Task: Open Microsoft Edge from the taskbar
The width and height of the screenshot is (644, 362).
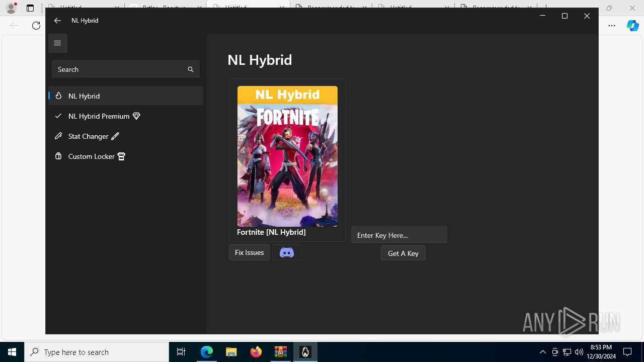Action: tap(207, 352)
